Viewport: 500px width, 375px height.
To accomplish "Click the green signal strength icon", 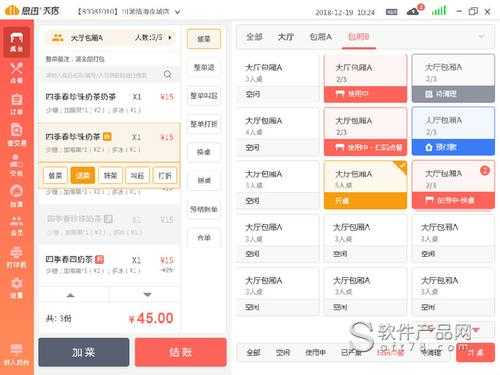I will pyautogui.click(x=439, y=11).
